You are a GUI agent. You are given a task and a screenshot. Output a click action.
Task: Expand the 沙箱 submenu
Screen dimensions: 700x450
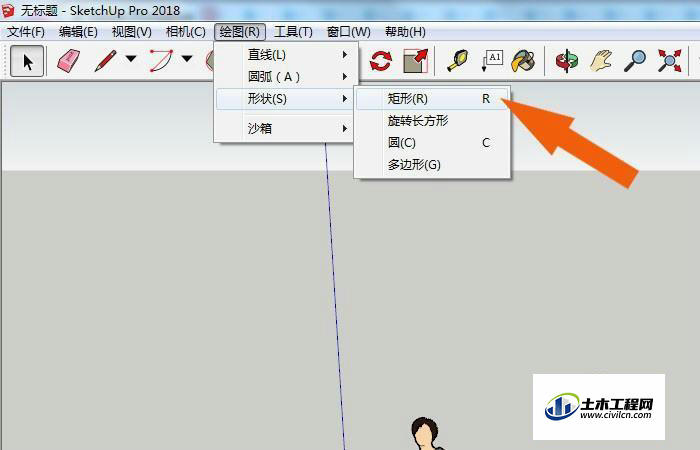click(x=286, y=129)
